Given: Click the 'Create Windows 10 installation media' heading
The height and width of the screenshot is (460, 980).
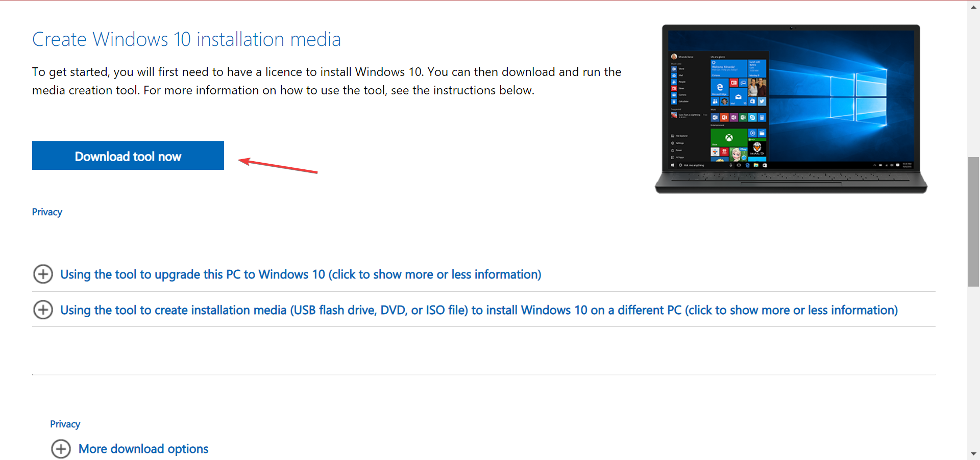Looking at the screenshot, I should click(x=186, y=39).
